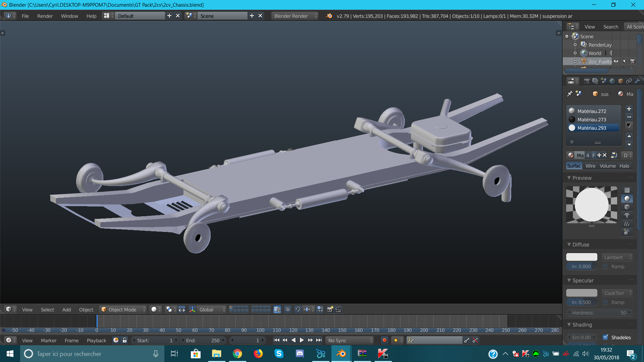Add a new material slot
Viewport: 644px width, 362px height.
[629, 109]
